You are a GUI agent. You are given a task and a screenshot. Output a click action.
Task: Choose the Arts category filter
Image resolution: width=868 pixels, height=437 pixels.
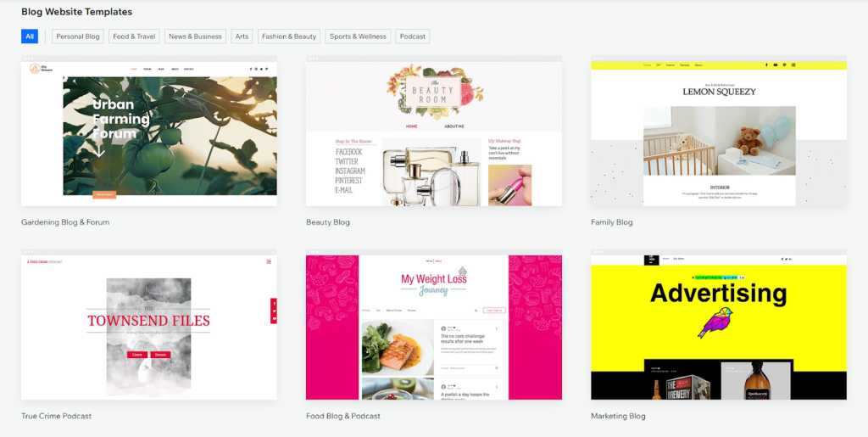click(x=242, y=36)
